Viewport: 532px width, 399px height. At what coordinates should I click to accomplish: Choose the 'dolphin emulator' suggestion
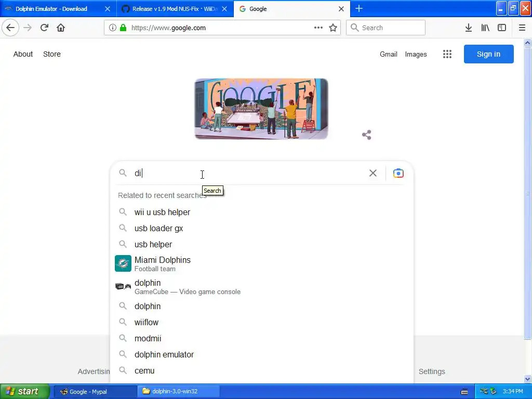click(262, 354)
